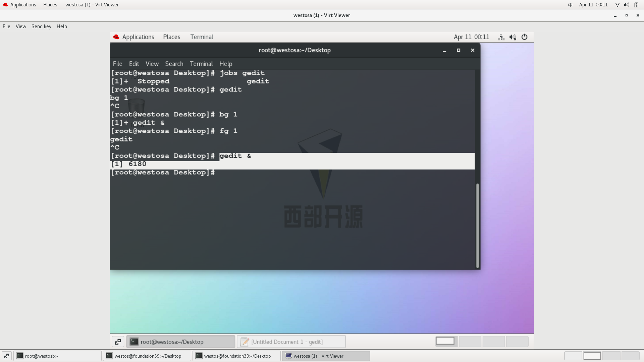
Task: Close the Virt Viewer window
Action: pyautogui.click(x=638, y=15)
